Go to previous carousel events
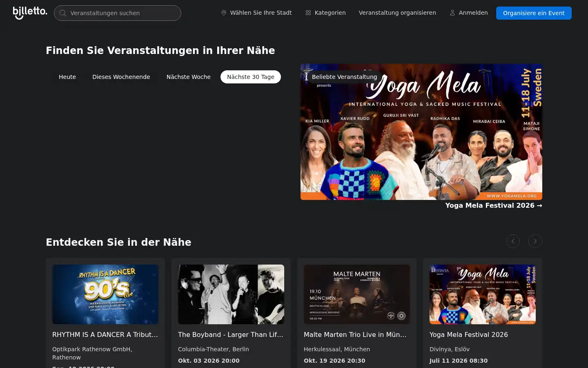 [513, 241]
